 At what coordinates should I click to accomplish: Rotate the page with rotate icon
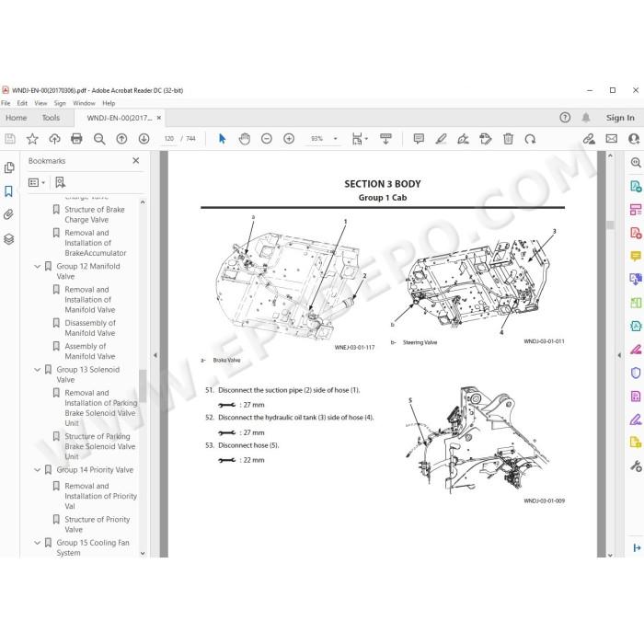click(x=530, y=139)
